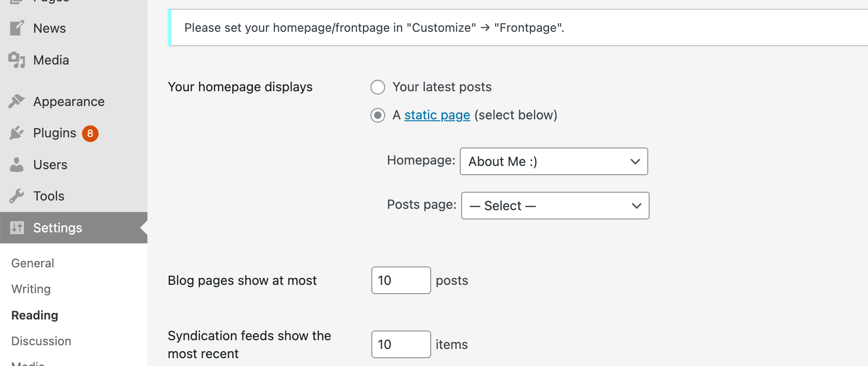Click the News pencil icon in sidebar

17,28
